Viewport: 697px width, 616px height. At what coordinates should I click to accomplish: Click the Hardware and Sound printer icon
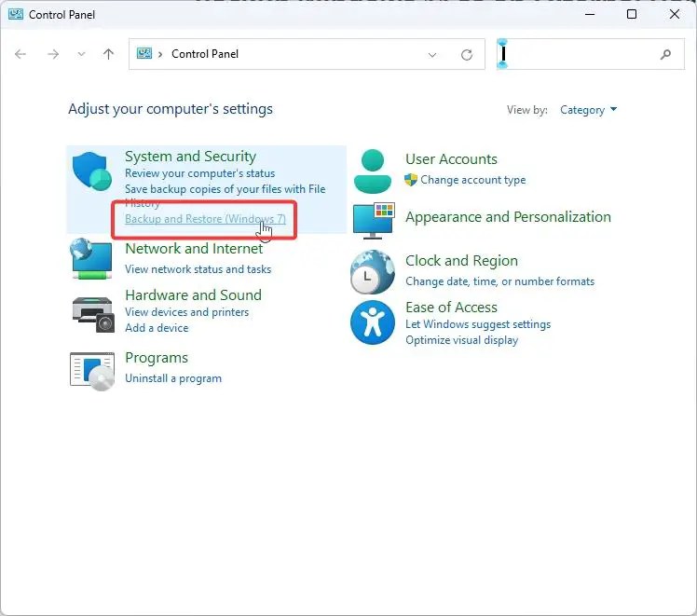[x=93, y=315]
